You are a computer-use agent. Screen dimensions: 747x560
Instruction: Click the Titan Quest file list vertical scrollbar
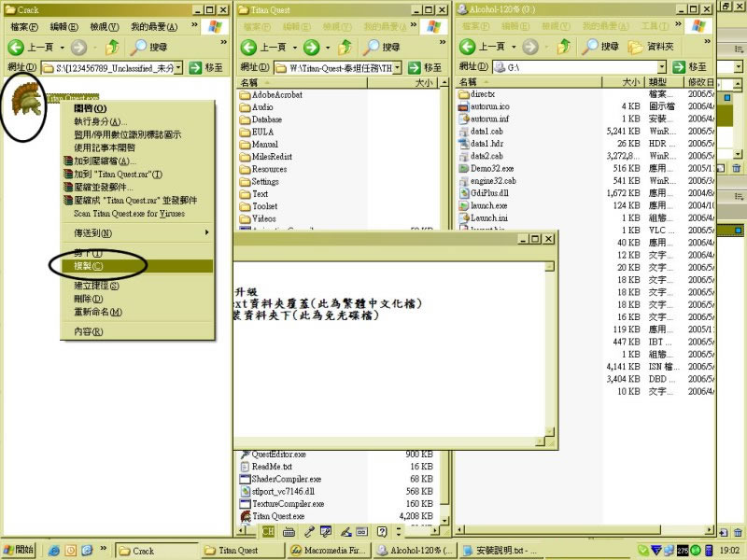click(x=444, y=305)
